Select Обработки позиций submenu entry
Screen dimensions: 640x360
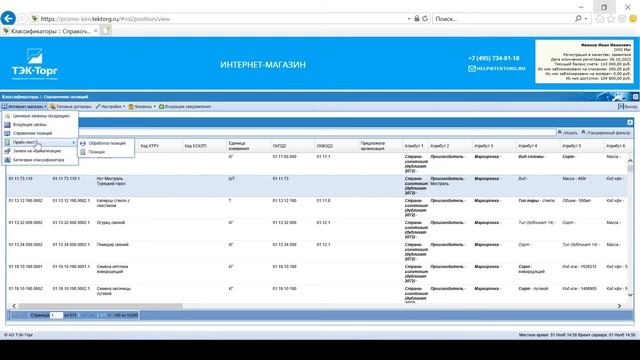point(106,143)
